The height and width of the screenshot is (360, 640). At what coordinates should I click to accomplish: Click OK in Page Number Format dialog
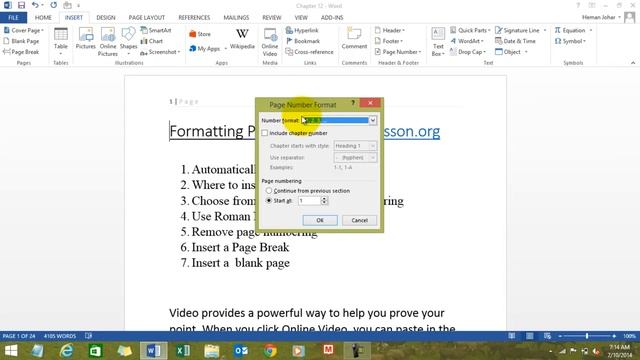click(320, 220)
